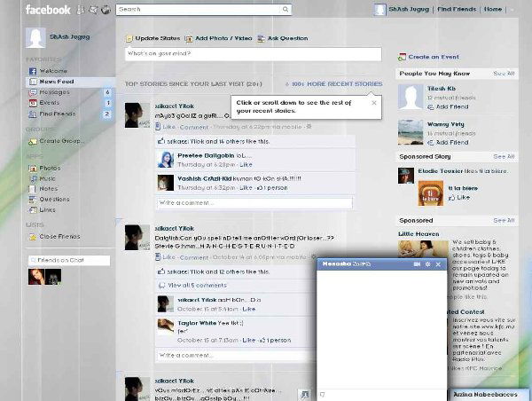
Task: Click the Friends on Chat search box
Action: click(69, 261)
